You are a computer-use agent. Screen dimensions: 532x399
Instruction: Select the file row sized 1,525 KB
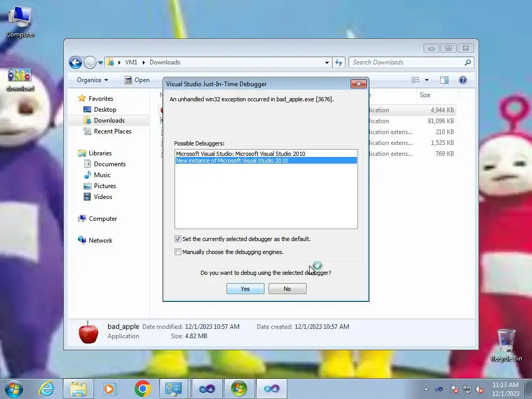pyautogui.click(x=412, y=143)
